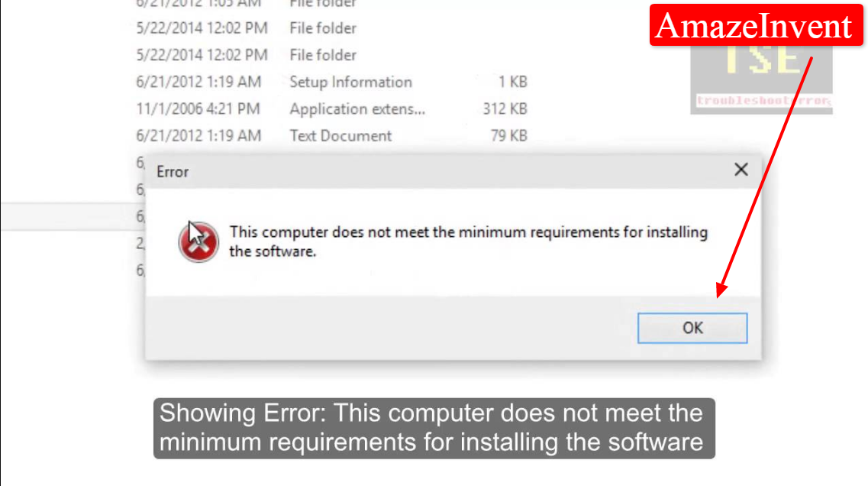Click the TSE troubleshooterrors watermark logo
Viewport: 868px width, 486px height.
[x=761, y=79]
